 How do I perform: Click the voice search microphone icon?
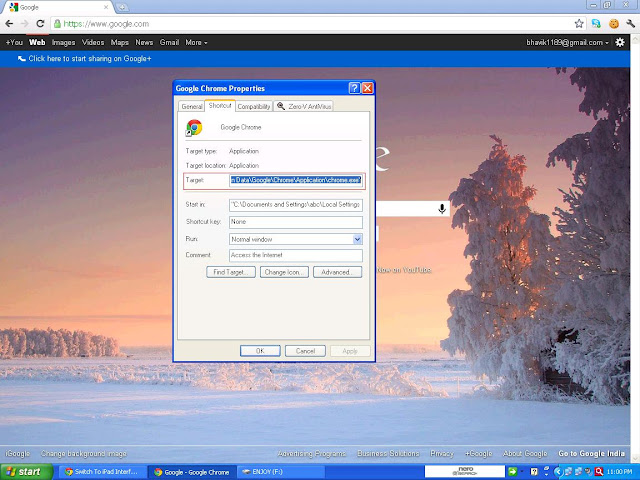click(x=442, y=209)
